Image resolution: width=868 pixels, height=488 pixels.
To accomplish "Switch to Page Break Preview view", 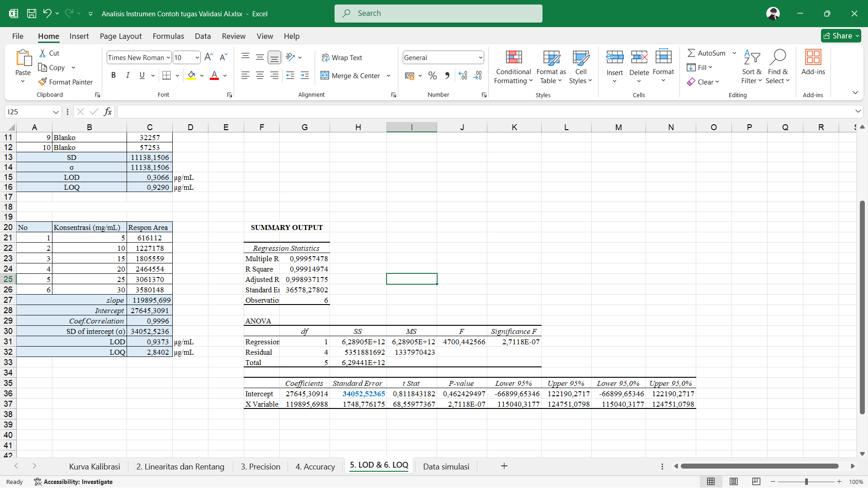I will pos(756,482).
